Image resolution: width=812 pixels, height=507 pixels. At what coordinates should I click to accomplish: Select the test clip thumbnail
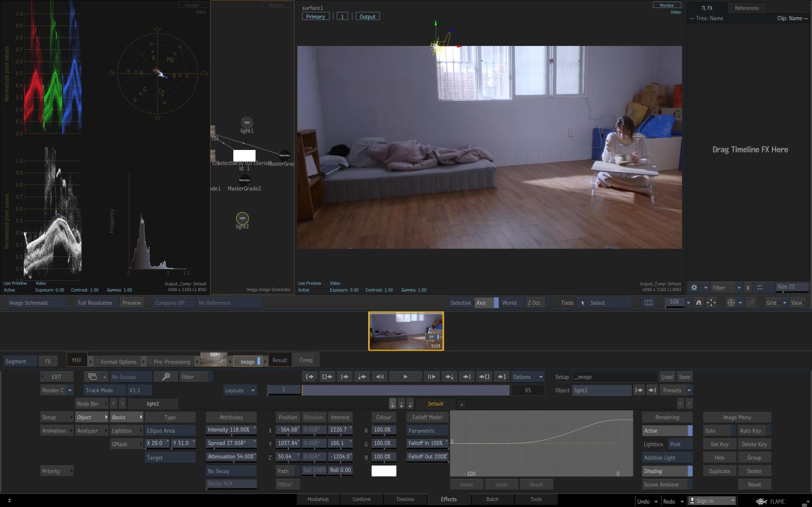[x=406, y=331]
